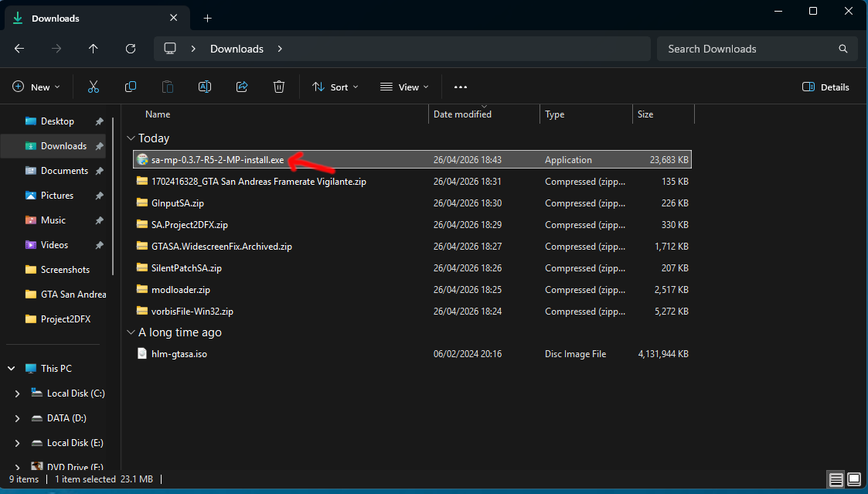Image resolution: width=868 pixels, height=494 pixels.
Task: Open the New item dropdown
Action: [x=36, y=87]
